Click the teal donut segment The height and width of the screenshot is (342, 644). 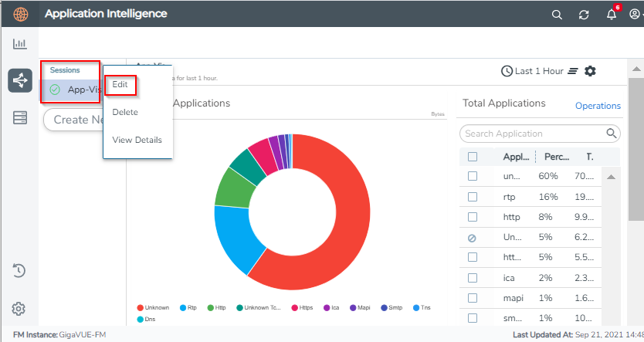tap(249, 166)
